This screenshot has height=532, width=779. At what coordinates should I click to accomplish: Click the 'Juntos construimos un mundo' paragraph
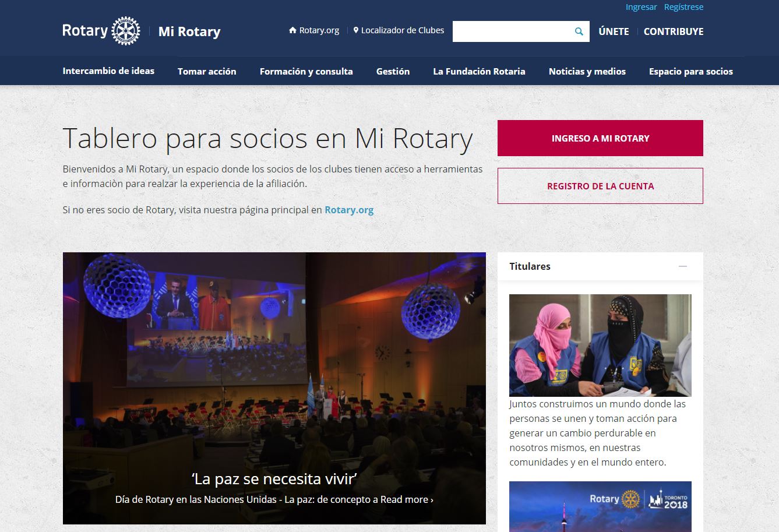click(x=598, y=433)
